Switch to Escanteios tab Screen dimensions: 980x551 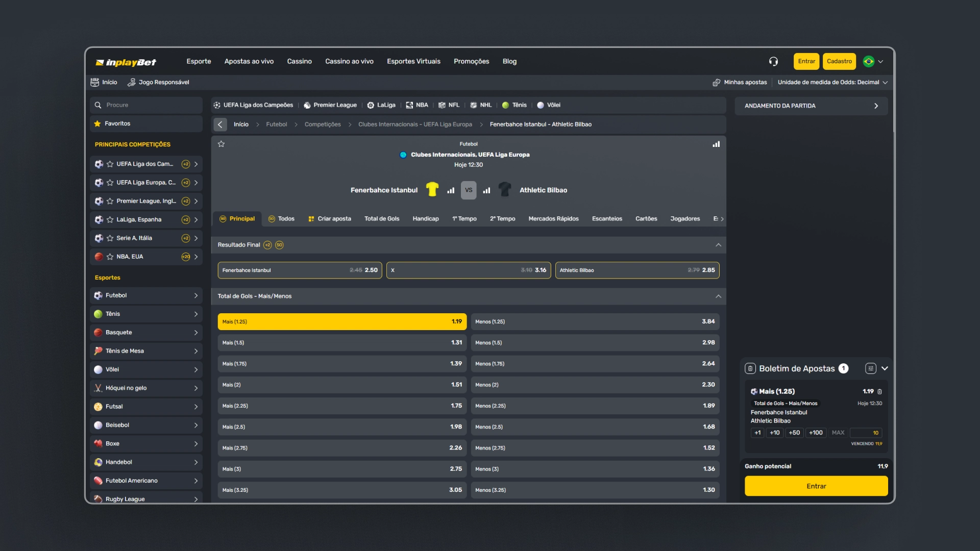tap(607, 219)
